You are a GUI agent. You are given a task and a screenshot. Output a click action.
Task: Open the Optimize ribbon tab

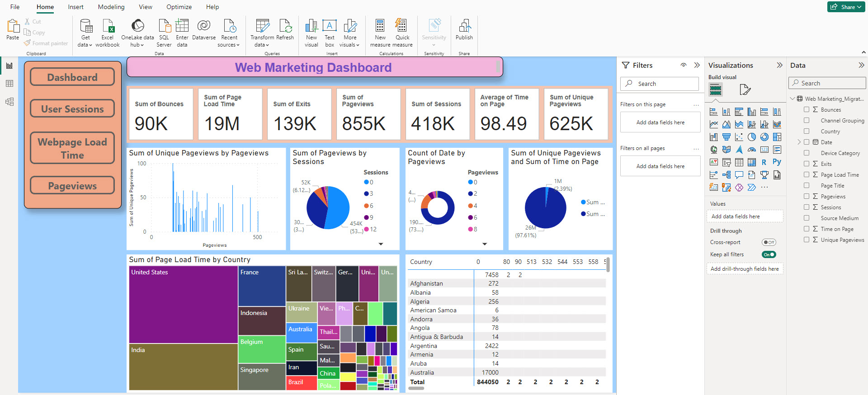(179, 7)
